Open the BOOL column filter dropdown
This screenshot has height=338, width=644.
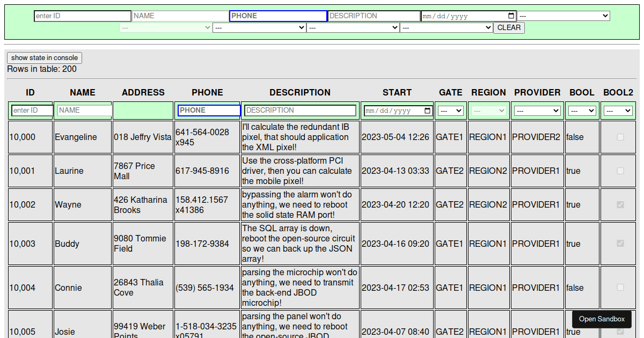point(582,111)
